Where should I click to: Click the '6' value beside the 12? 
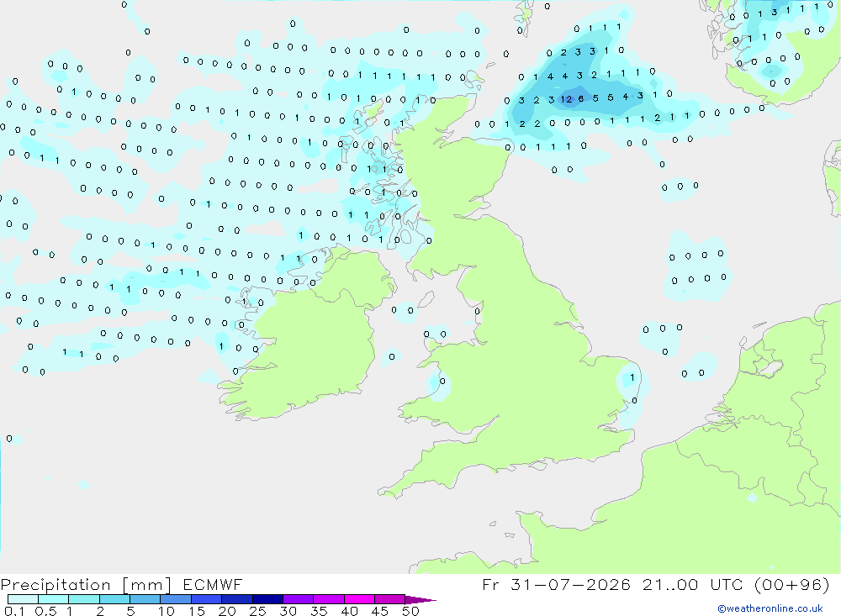click(x=581, y=98)
